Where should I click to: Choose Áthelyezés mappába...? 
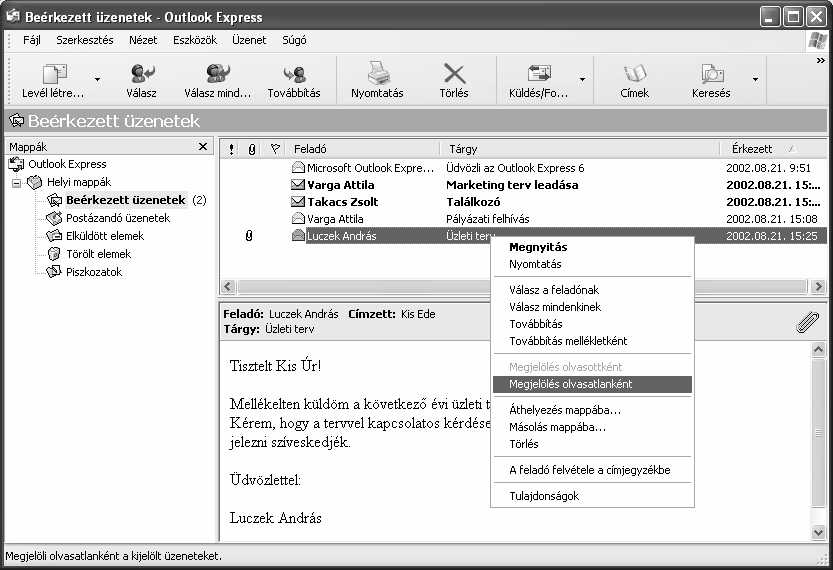click(x=592, y=410)
